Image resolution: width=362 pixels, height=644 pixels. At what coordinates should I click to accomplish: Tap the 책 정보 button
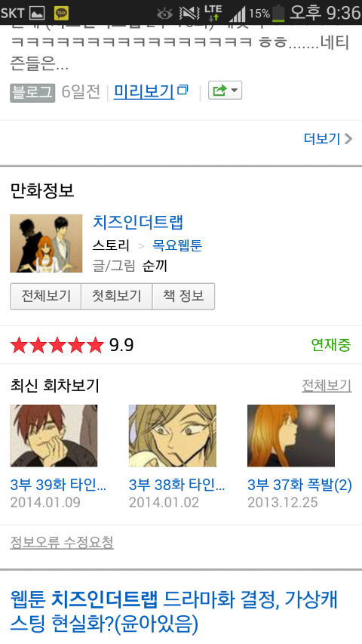click(183, 296)
